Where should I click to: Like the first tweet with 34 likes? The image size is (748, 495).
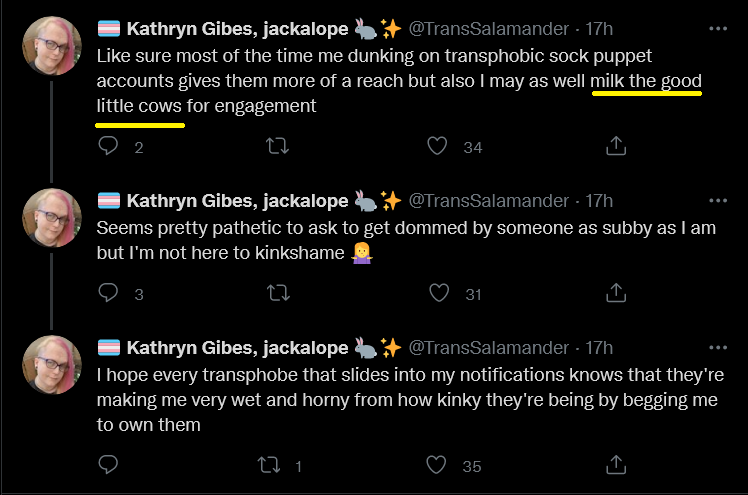(437, 146)
